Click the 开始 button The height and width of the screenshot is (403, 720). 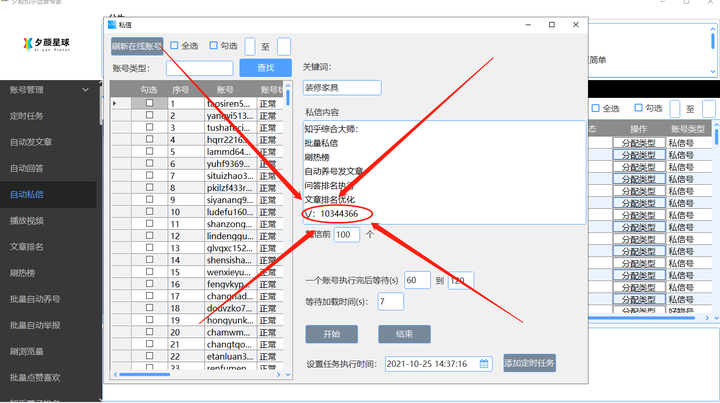click(332, 334)
